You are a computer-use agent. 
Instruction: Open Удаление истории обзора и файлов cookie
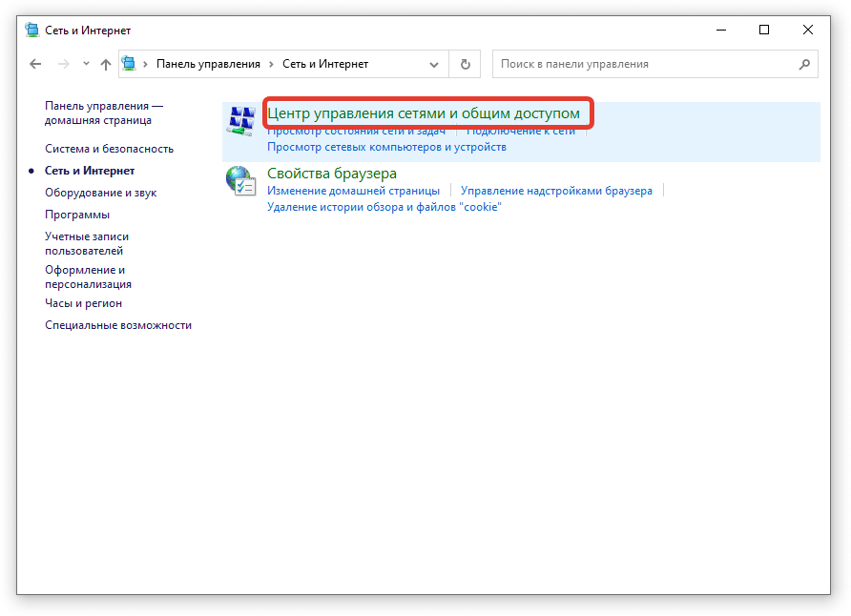coord(384,207)
